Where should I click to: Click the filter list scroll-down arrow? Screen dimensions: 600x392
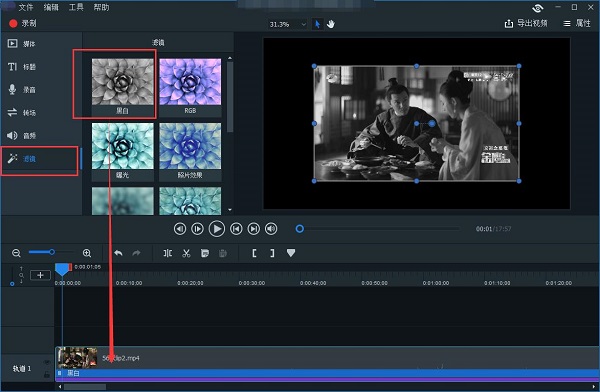pyautogui.click(x=230, y=210)
